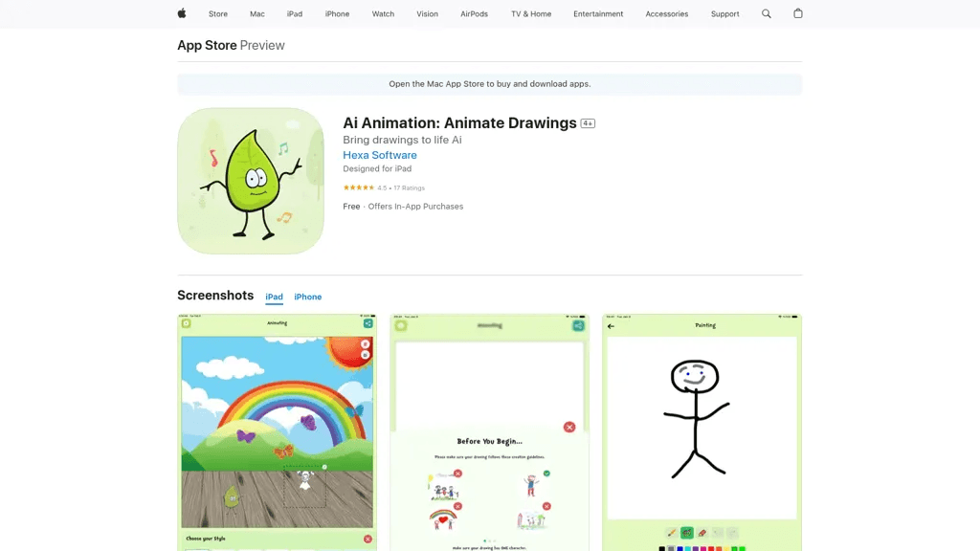Click the Apple logo icon
Screen dimensions: 980x551
[182, 13]
